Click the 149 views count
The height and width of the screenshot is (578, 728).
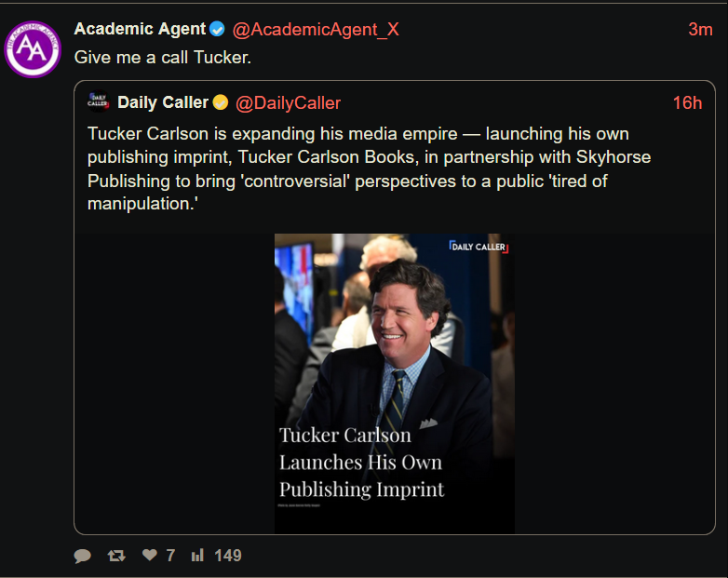[228, 556]
